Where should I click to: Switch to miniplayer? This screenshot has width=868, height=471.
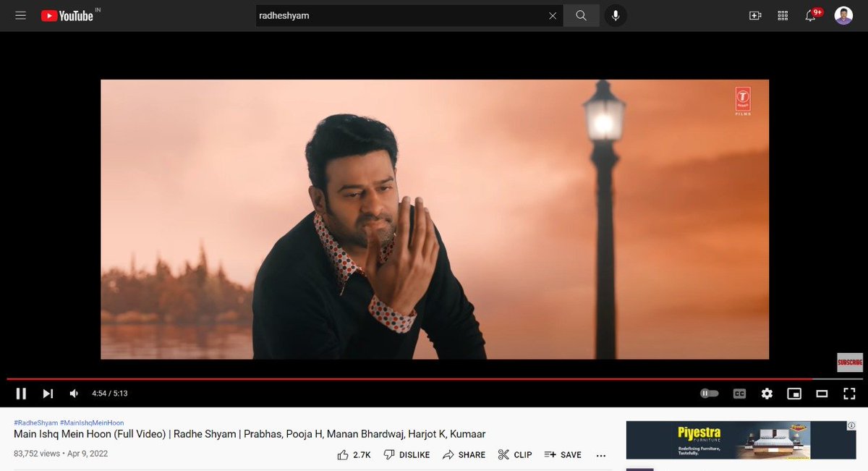(x=794, y=394)
